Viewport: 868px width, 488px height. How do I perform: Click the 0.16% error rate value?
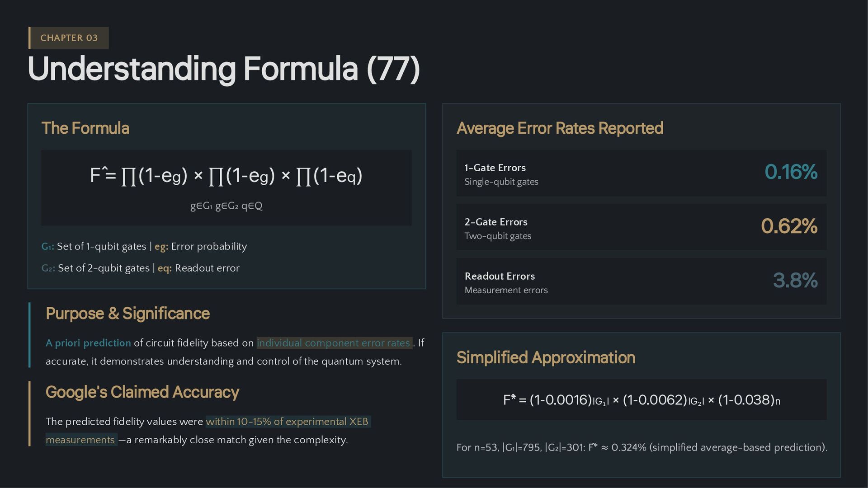pos(791,172)
